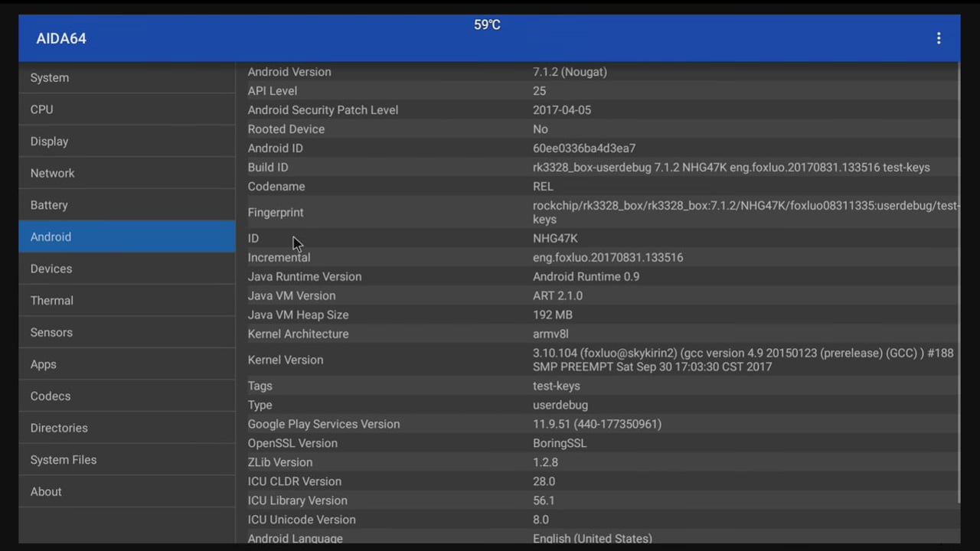Browse the Apps section
Image resolution: width=980 pixels, height=551 pixels.
43,364
